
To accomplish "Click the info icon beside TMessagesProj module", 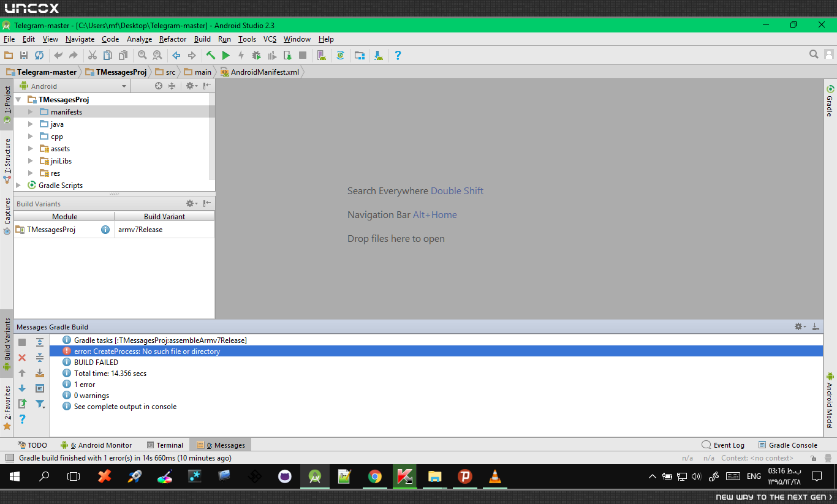I will tap(105, 230).
